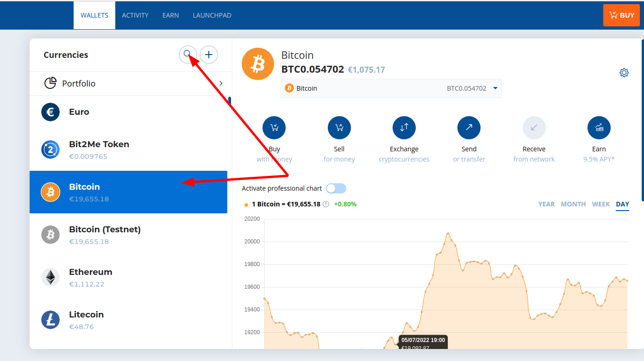
Task: Click the chart tooltip 05/07/2022 19:00
Action: (423, 342)
